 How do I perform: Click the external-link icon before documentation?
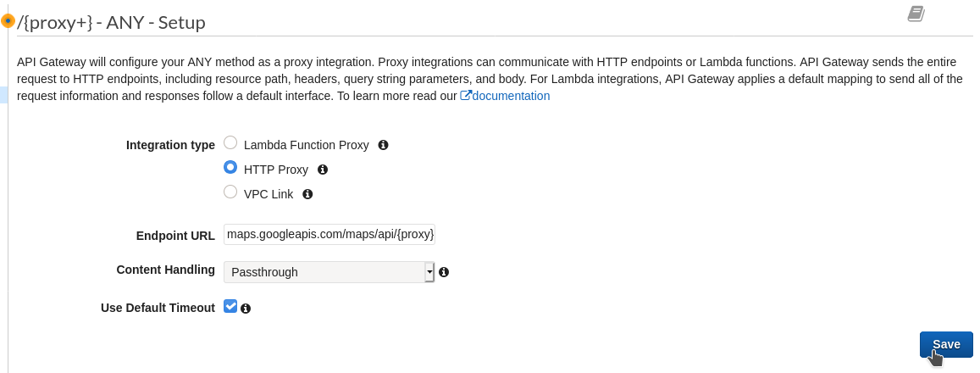tap(466, 96)
